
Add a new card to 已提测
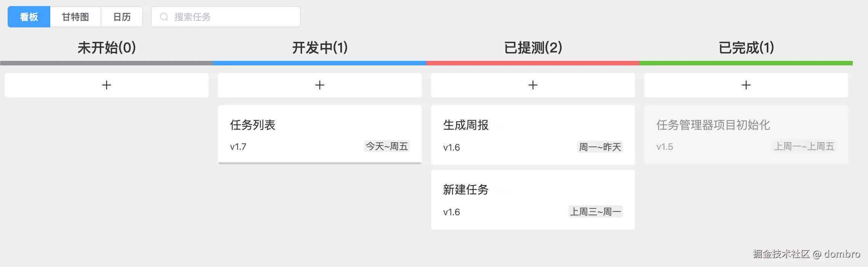pos(533,85)
